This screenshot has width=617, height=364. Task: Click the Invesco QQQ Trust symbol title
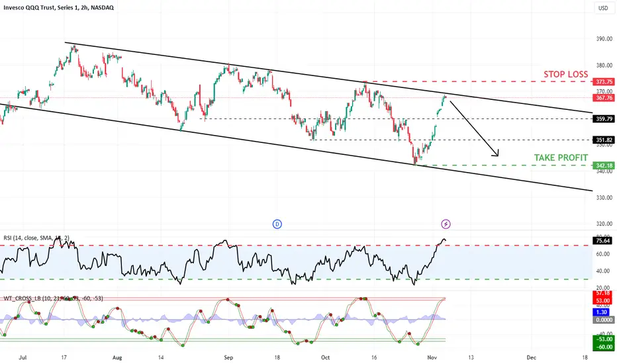click(x=59, y=7)
